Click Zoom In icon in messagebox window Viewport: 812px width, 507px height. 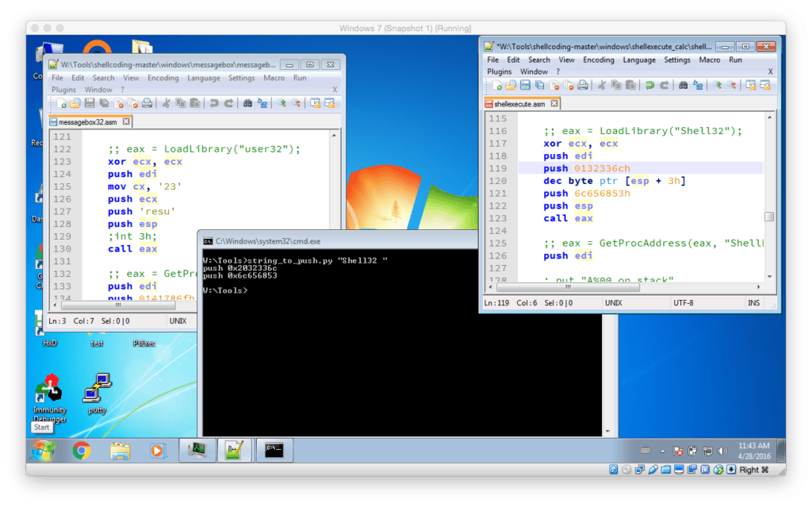coord(282,104)
